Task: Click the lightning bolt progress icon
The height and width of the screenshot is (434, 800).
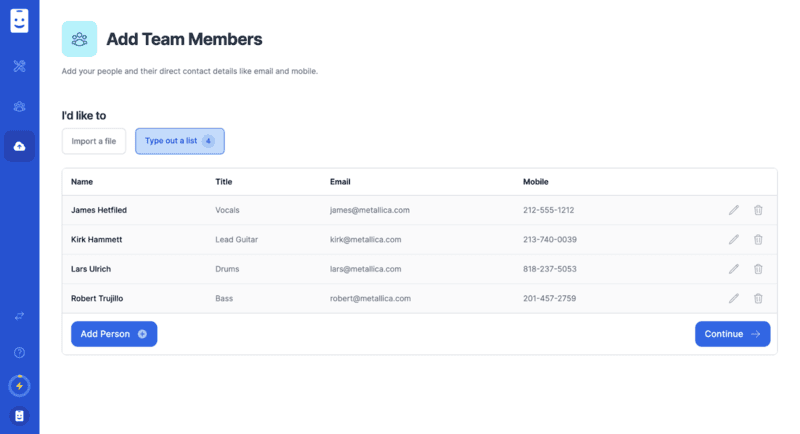Action: pos(19,385)
